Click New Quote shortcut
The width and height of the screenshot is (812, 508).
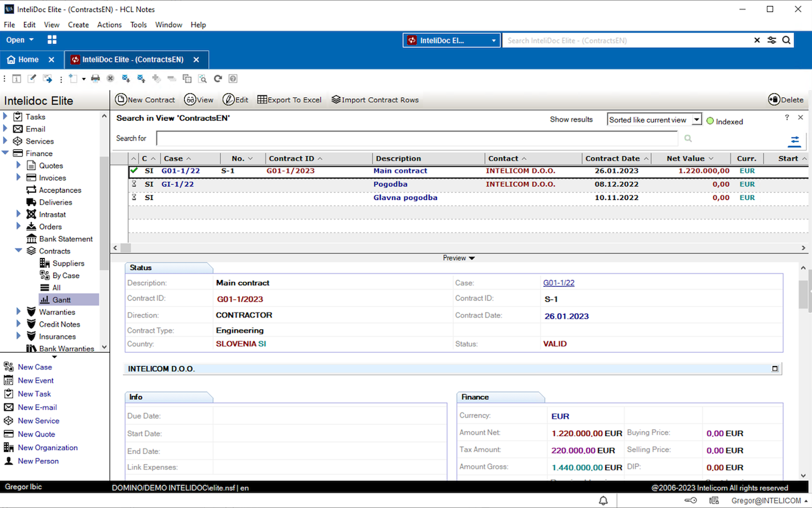[x=30, y=434]
